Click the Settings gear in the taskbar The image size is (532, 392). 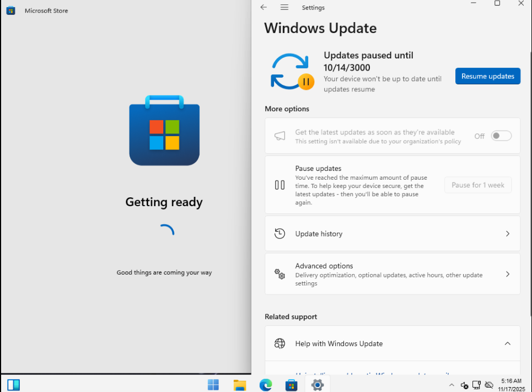pos(318,385)
